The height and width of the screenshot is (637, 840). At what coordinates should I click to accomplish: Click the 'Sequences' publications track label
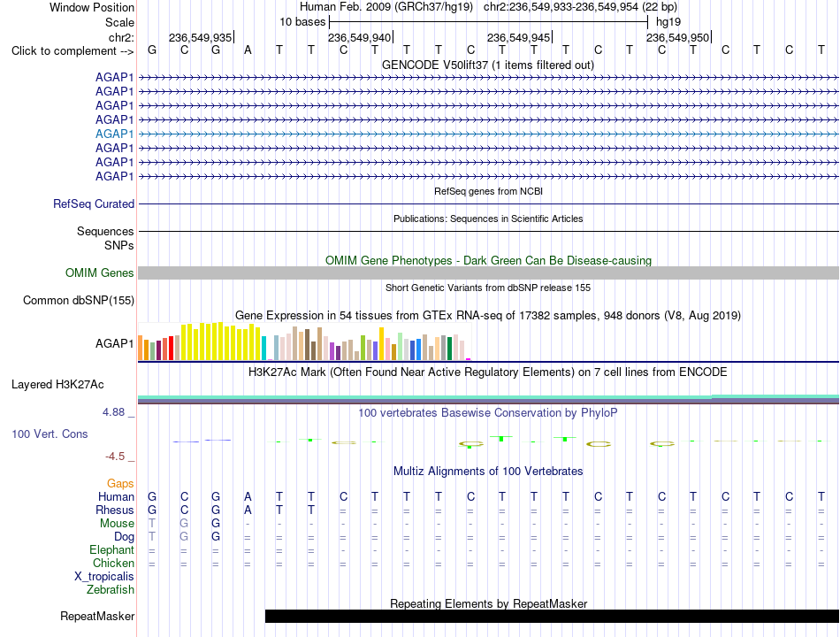[105, 231]
